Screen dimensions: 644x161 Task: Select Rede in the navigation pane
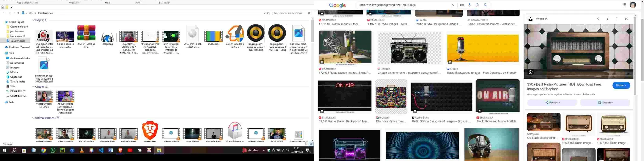(x=11, y=102)
